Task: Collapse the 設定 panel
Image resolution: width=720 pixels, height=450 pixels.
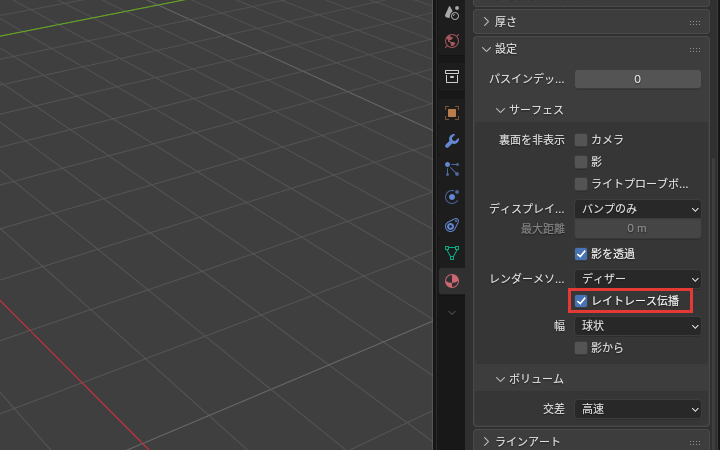Action: 486,49
